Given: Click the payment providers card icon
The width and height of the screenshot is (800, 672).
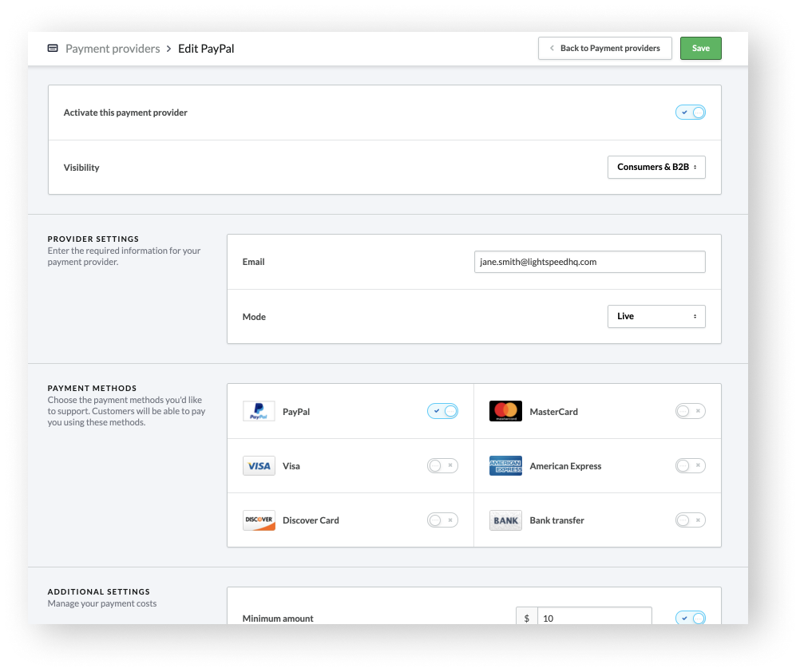Looking at the screenshot, I should pos(53,49).
